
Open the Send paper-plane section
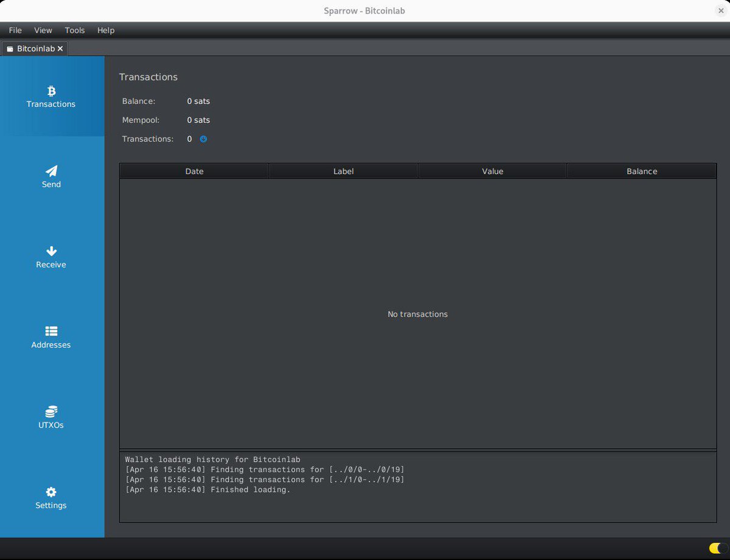(52, 177)
